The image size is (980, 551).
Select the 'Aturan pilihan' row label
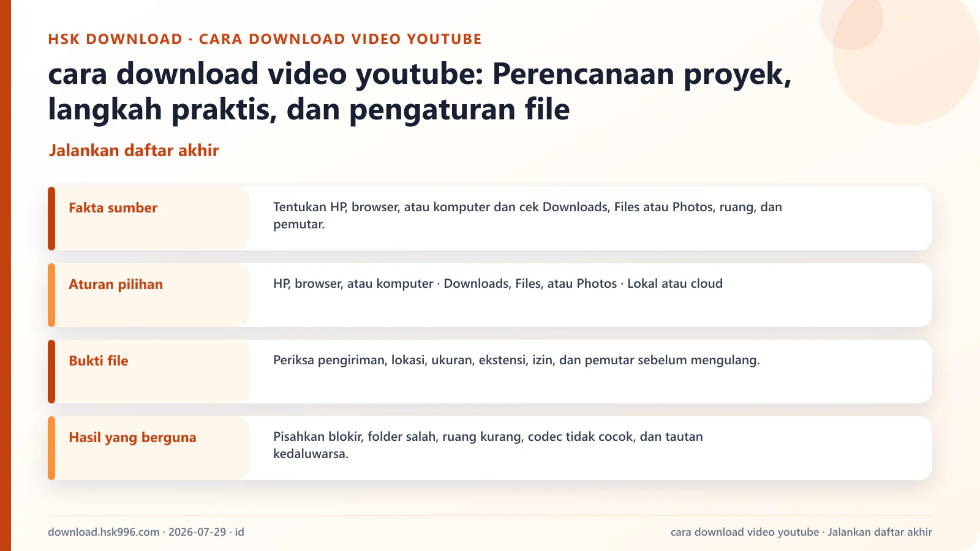tap(116, 285)
